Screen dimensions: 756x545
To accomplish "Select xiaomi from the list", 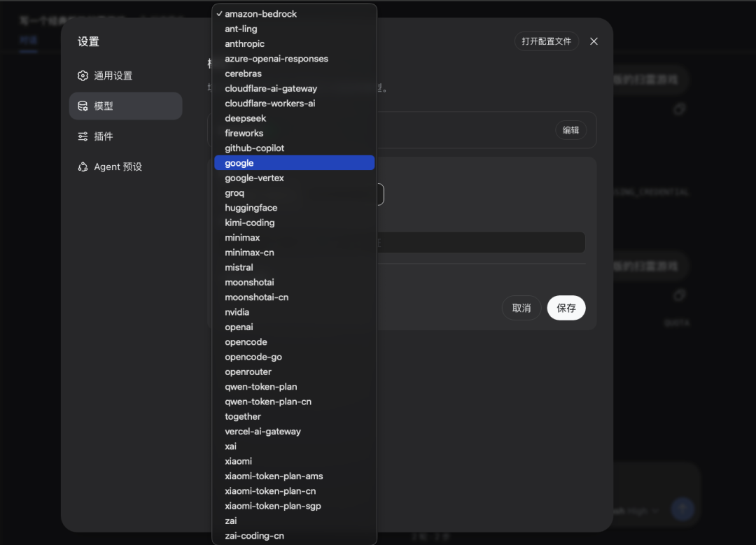I will tap(294, 462).
